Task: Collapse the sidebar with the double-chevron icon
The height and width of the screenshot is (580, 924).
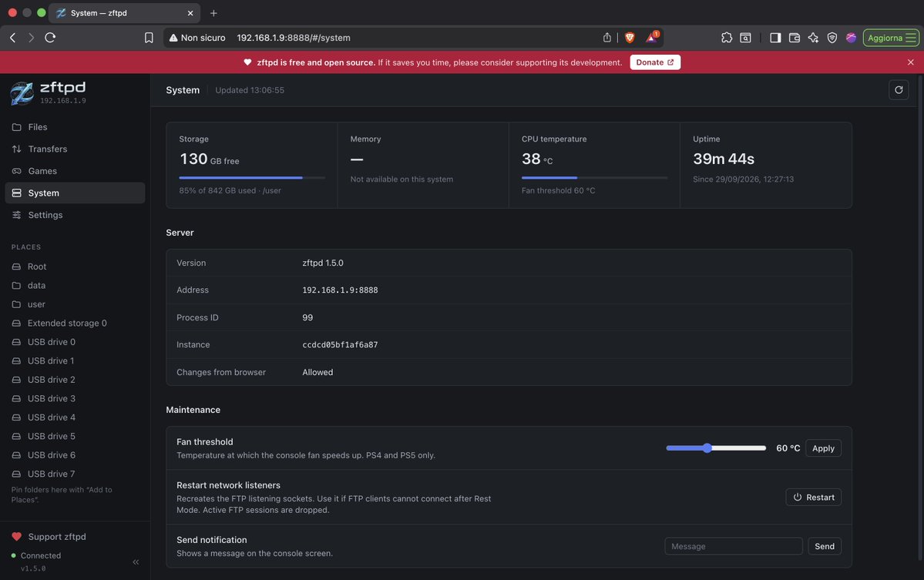Action: click(136, 562)
